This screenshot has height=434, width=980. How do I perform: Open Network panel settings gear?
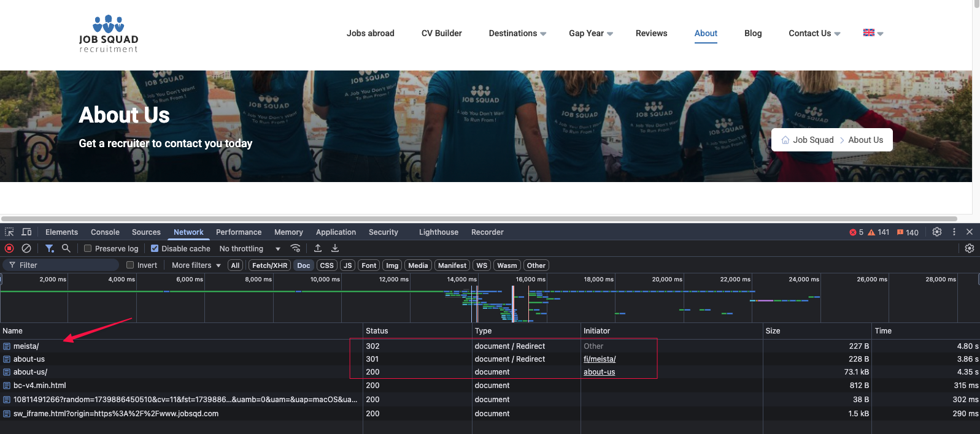coord(970,248)
